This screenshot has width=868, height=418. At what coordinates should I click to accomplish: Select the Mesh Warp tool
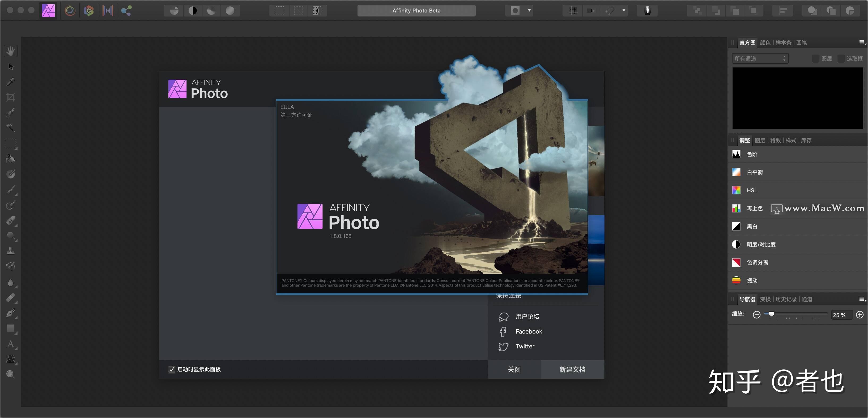(x=10, y=359)
